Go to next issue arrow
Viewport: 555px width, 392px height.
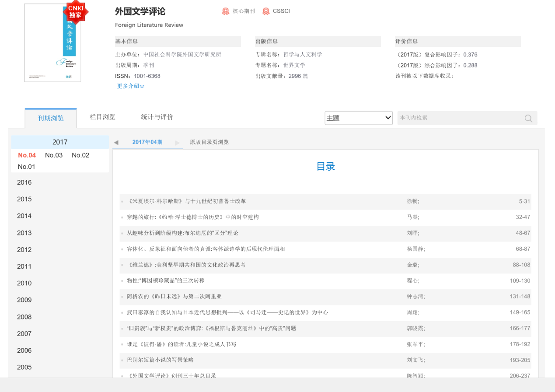177,143
